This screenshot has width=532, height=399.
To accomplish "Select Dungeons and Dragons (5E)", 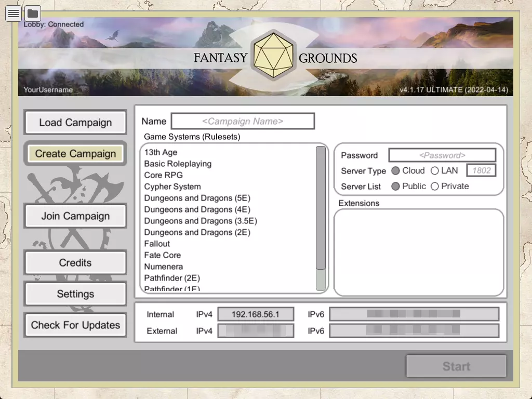I will pyautogui.click(x=197, y=198).
